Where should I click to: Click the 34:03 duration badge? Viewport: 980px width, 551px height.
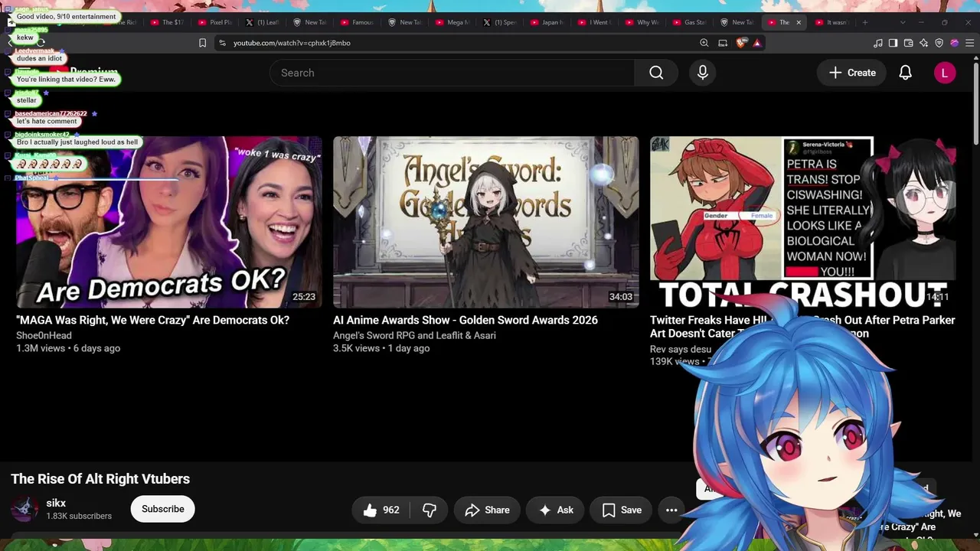[x=620, y=297]
